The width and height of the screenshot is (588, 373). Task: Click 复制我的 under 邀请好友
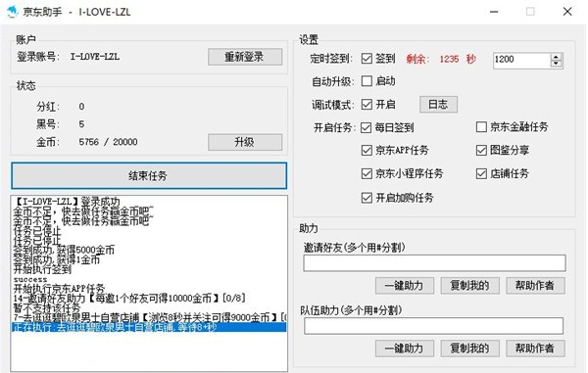click(x=469, y=286)
